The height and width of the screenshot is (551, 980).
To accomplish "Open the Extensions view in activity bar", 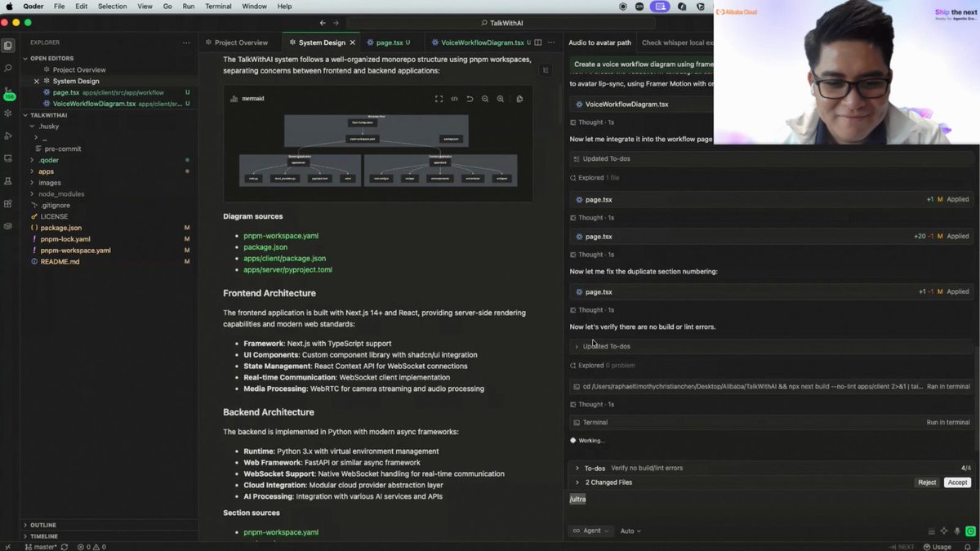I will [8, 203].
